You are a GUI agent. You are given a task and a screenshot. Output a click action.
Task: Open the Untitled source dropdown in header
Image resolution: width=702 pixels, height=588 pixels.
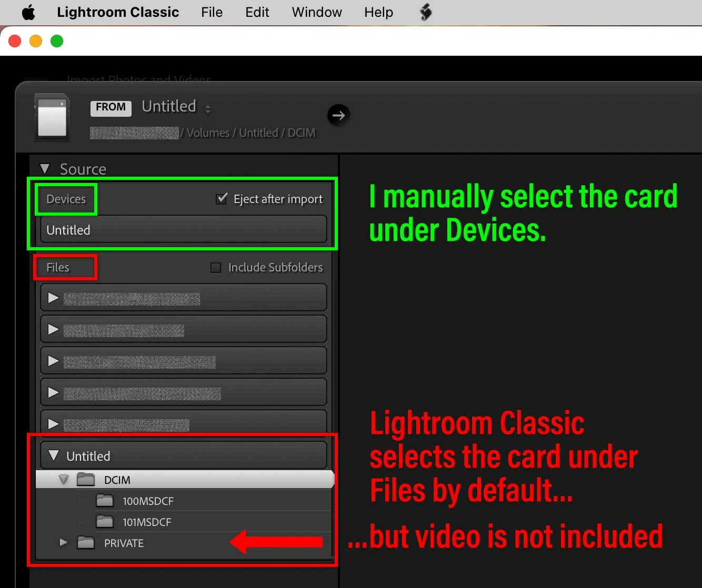tap(176, 107)
